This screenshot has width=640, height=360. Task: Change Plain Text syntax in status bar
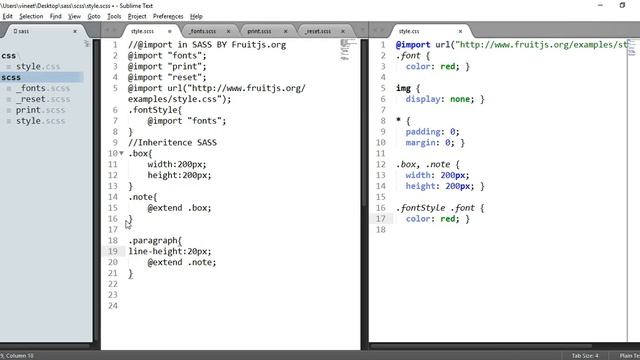pyautogui.click(x=629, y=356)
